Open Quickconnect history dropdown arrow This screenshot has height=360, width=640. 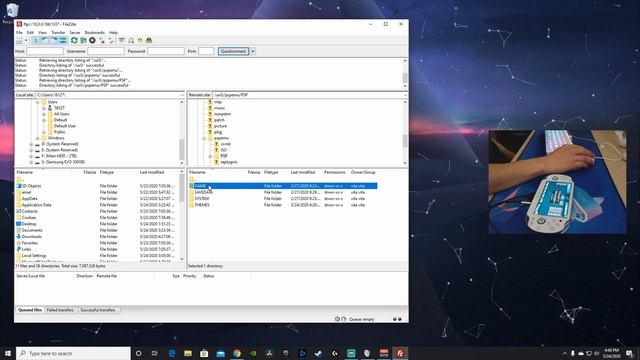coord(253,51)
